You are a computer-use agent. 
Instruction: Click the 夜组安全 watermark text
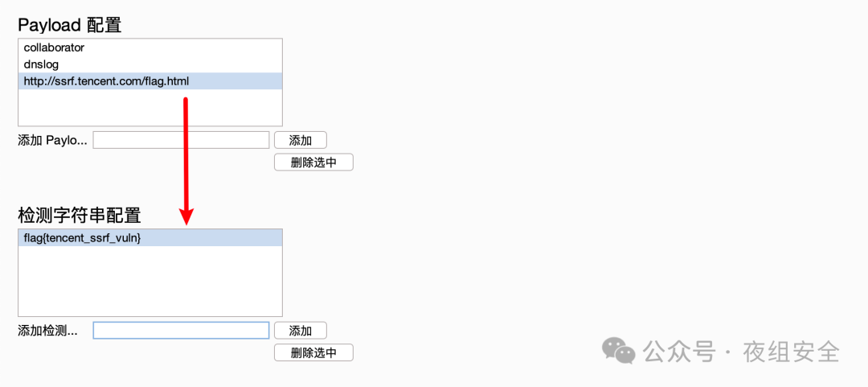791,352
